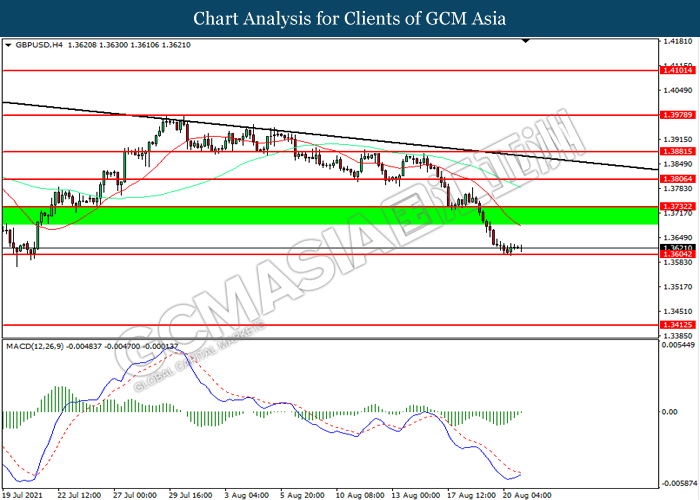Viewport: 700px width, 500px height.
Task: Click the 1.38064 red price label
Action: (x=675, y=179)
